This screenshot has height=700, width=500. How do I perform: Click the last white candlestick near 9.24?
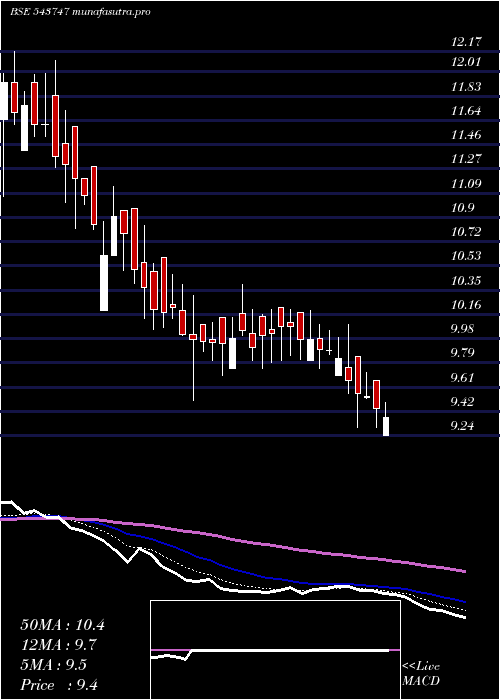[386, 426]
